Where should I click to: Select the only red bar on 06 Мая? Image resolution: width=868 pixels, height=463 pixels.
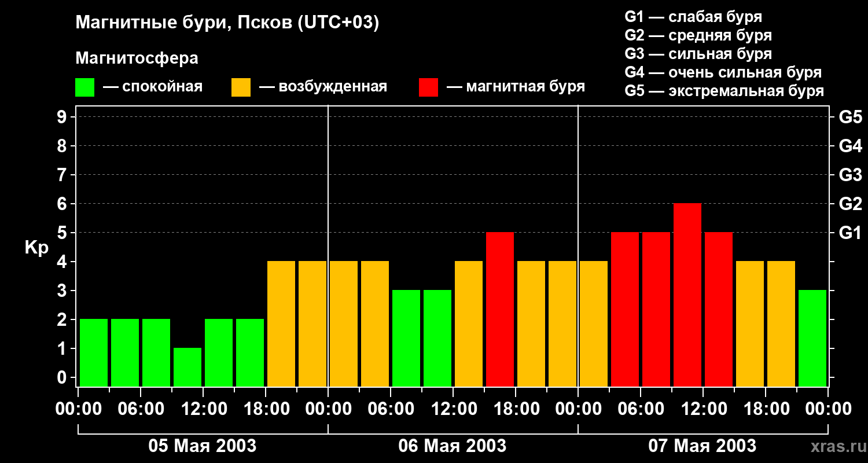pos(500,309)
